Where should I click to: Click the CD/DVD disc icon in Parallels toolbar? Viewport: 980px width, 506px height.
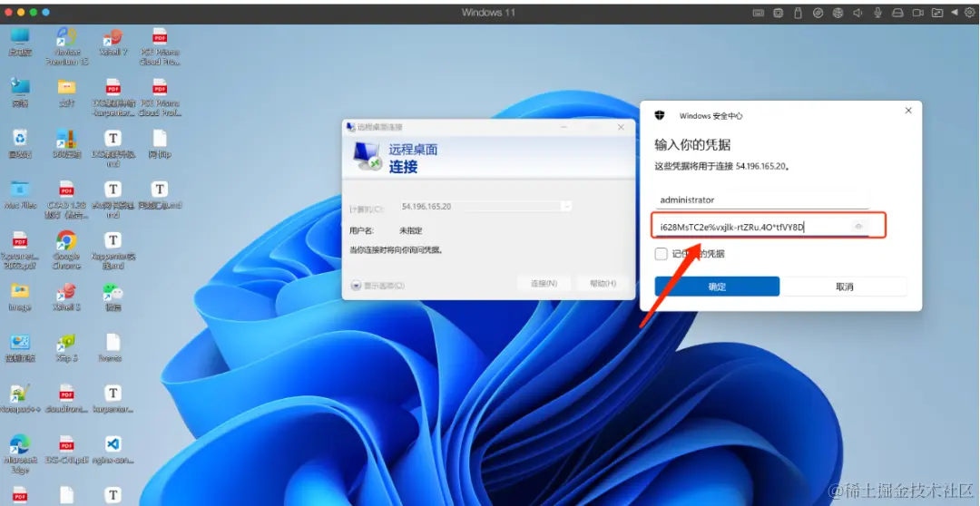[818, 13]
